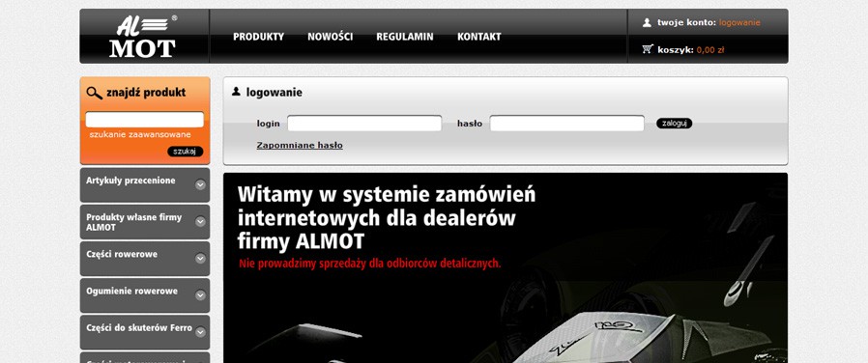Click the ALMOT logo in the header
This screenshot has height=363, width=868.
(x=143, y=37)
